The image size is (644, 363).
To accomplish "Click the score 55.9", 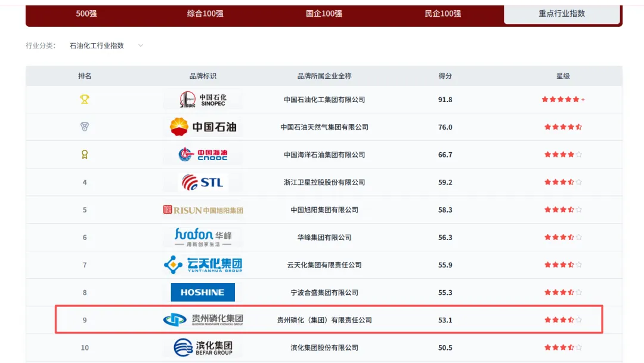I will (x=445, y=264).
